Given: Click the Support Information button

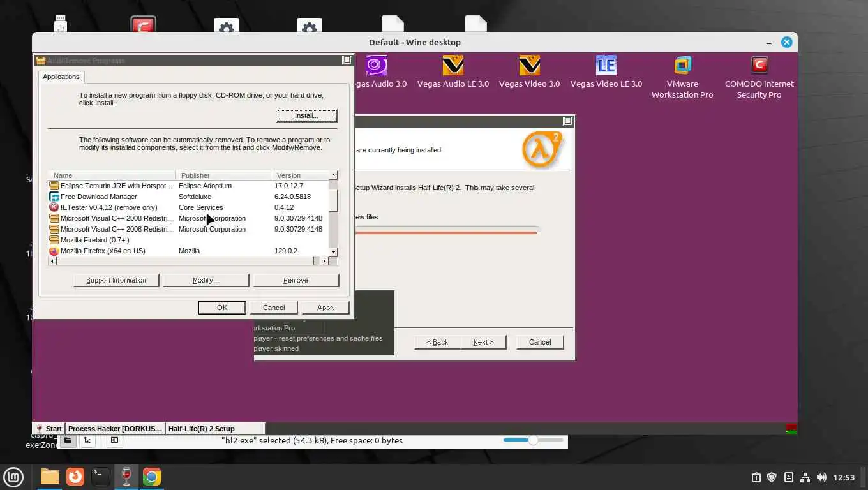Looking at the screenshot, I should point(116,280).
